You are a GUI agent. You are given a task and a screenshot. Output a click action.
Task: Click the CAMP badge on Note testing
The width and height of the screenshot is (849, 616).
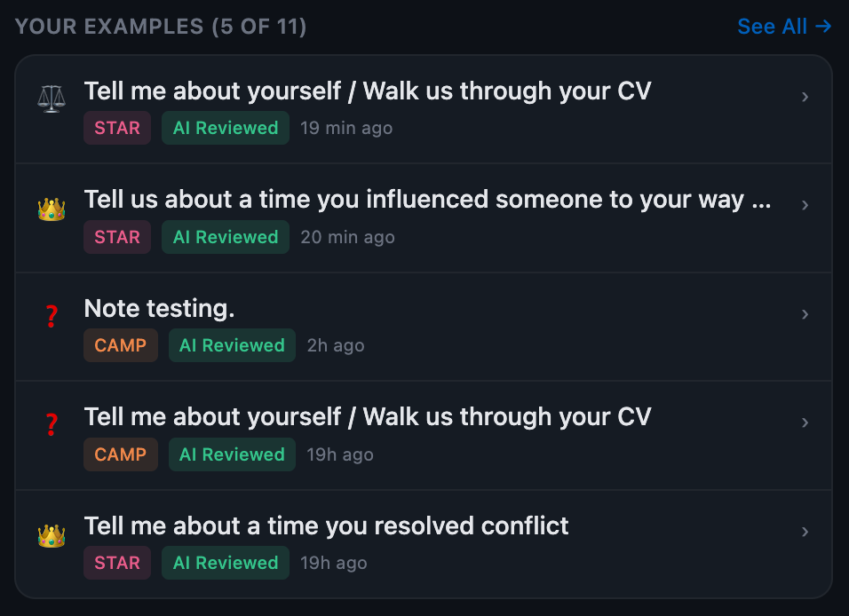120,345
